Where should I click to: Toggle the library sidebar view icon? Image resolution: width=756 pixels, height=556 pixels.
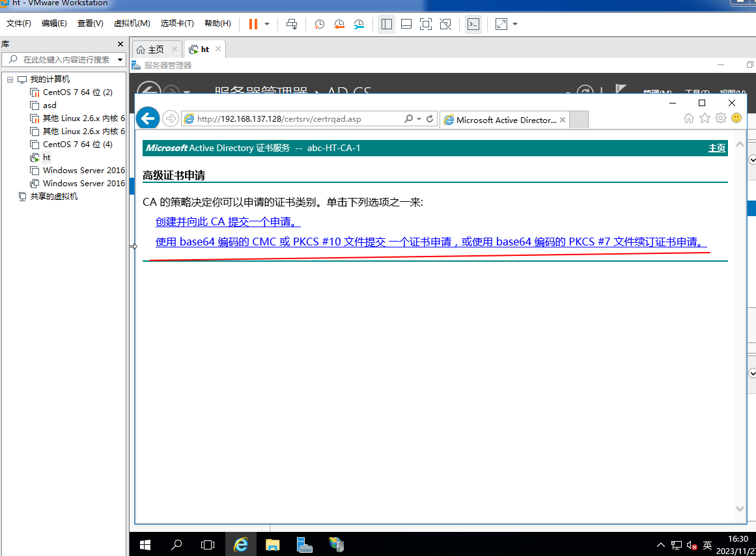[387, 24]
